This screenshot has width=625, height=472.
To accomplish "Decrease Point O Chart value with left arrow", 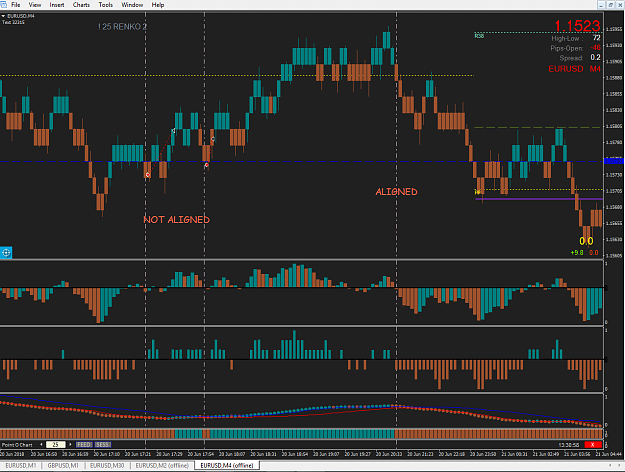I will (x=41, y=444).
